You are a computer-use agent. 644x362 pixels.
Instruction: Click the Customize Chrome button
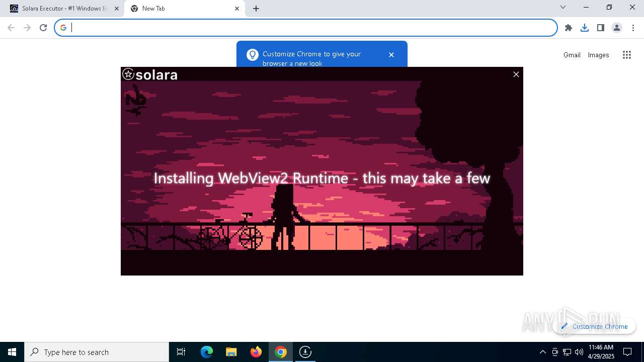click(594, 326)
